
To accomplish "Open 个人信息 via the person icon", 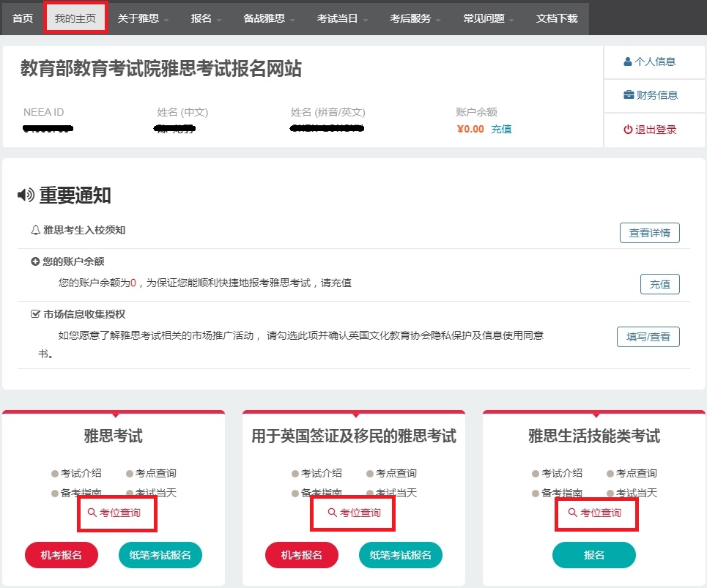I will [x=626, y=62].
